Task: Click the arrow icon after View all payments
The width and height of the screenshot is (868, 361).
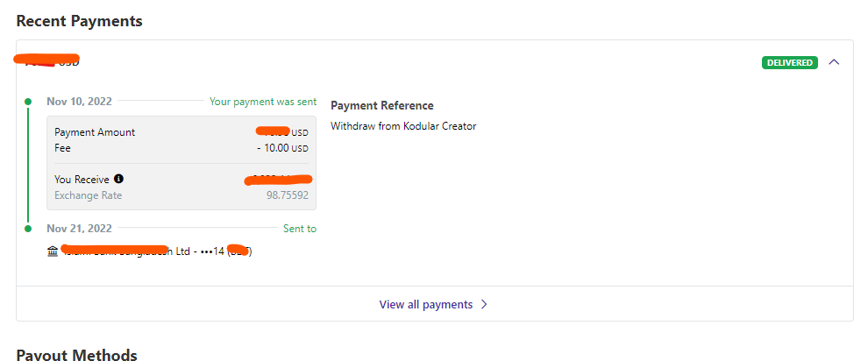Action: [x=485, y=305]
